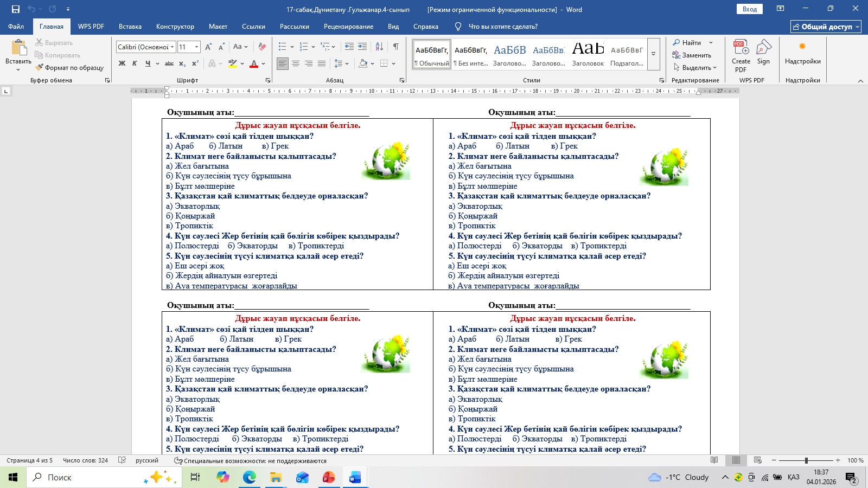Open the font size dropdown showing 11
868x488 pixels.
pyautogui.click(x=197, y=47)
